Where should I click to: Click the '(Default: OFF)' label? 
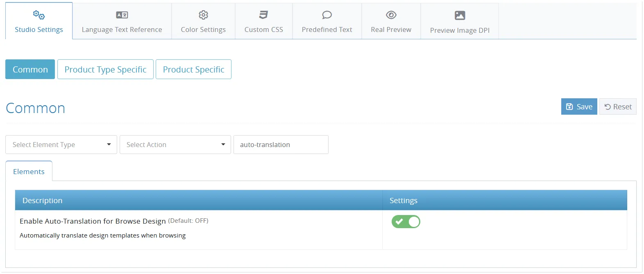[188, 221]
